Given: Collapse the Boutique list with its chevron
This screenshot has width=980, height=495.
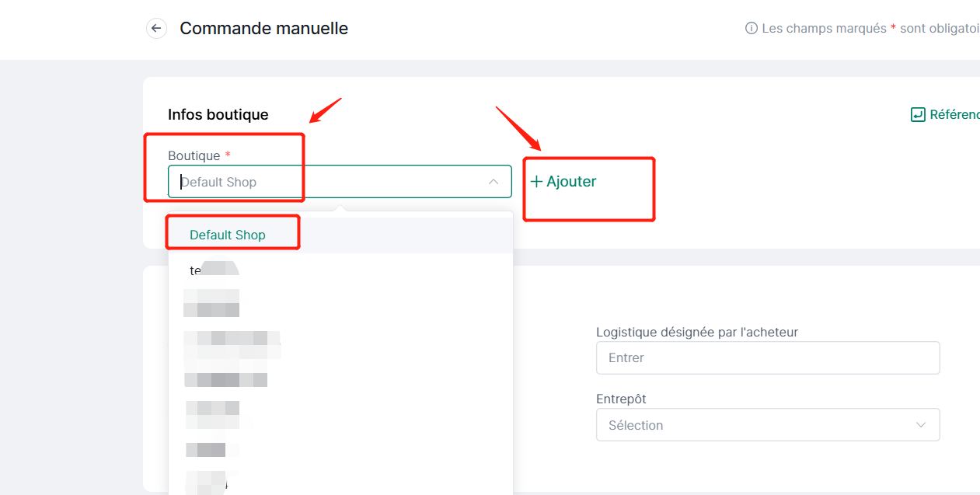Looking at the screenshot, I should (493, 182).
